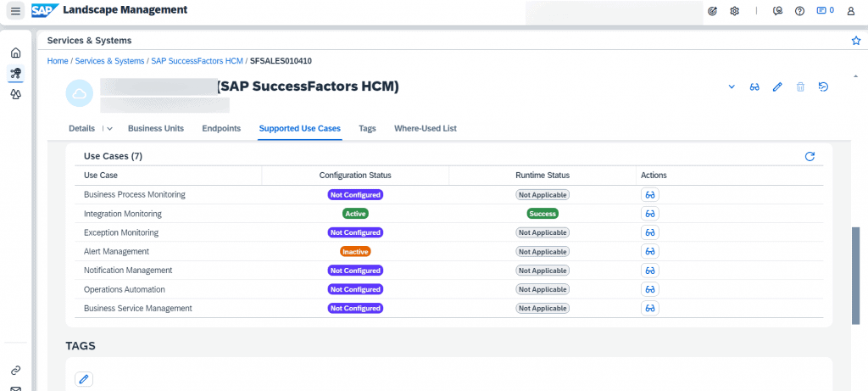This screenshot has width=868, height=391.
Task: Open the user profile menu
Action: pyautogui.click(x=851, y=10)
